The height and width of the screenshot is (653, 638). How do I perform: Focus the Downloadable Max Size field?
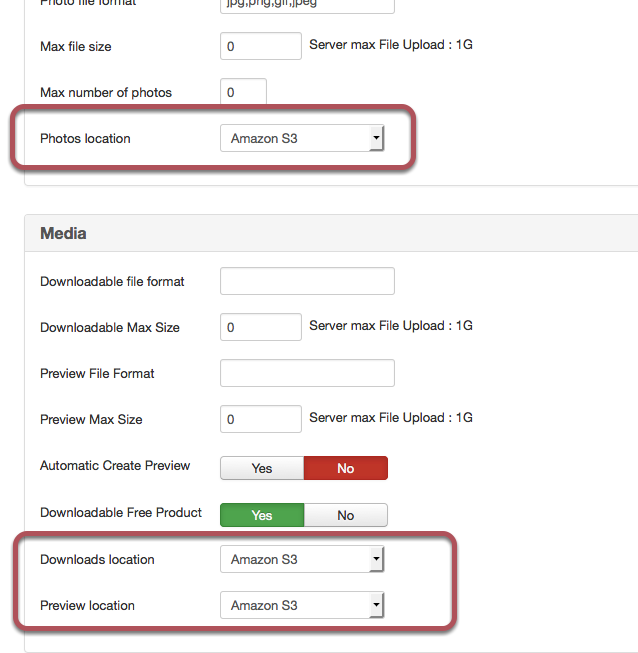point(261,327)
